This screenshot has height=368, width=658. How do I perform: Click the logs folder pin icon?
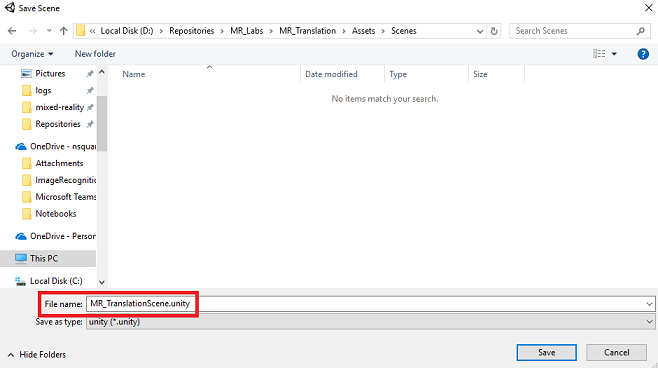pyautogui.click(x=90, y=91)
